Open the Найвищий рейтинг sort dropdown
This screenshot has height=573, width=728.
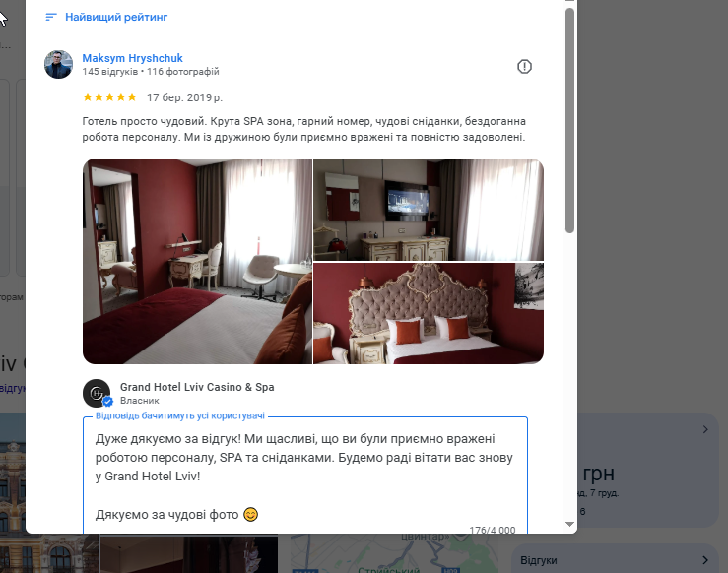106,17
